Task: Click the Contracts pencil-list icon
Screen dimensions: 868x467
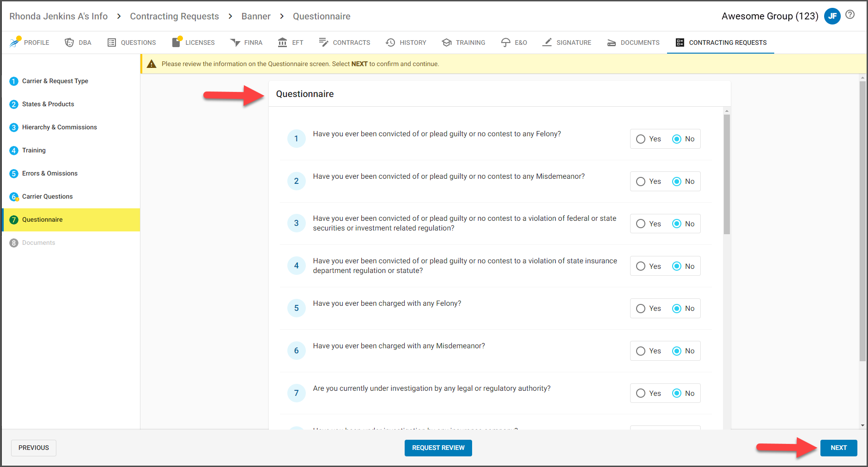Action: [323, 42]
